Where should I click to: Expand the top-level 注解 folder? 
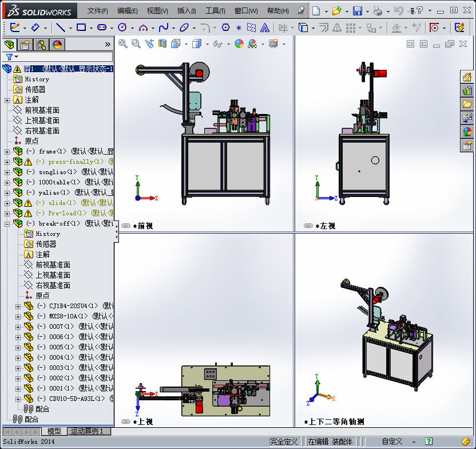7,100
